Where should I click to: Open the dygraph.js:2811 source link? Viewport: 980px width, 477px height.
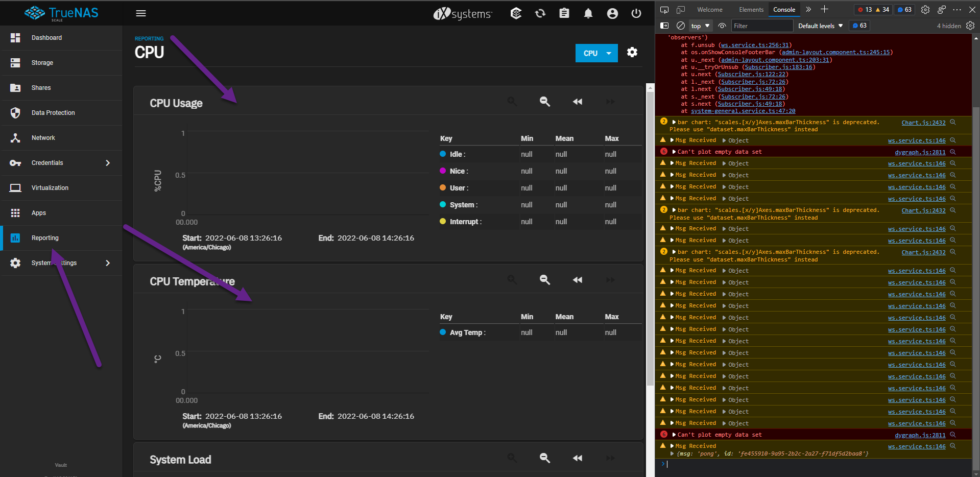pyautogui.click(x=920, y=152)
